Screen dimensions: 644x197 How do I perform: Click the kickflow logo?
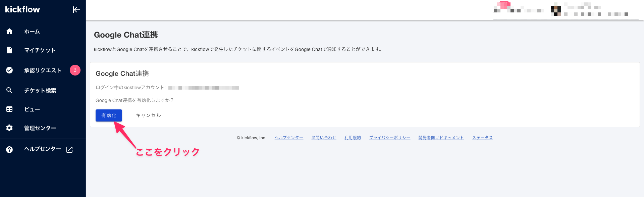pyautogui.click(x=22, y=9)
